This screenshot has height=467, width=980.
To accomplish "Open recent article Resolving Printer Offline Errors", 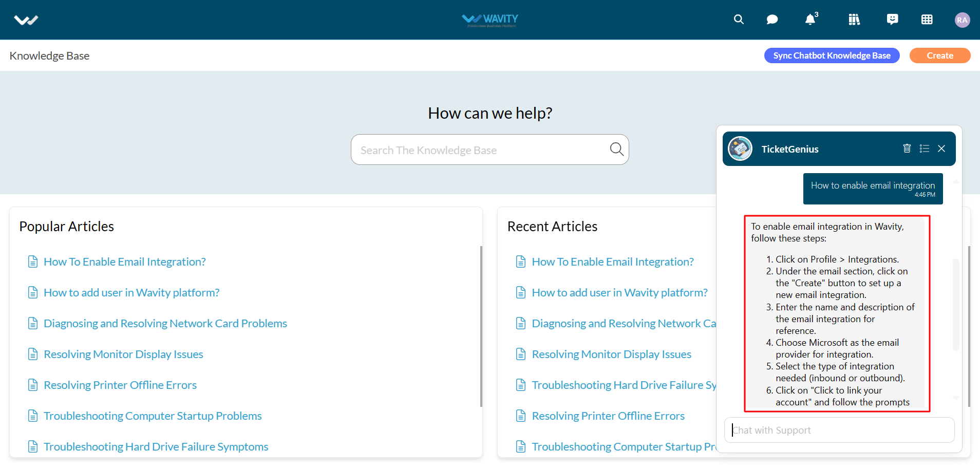I will click(x=608, y=416).
